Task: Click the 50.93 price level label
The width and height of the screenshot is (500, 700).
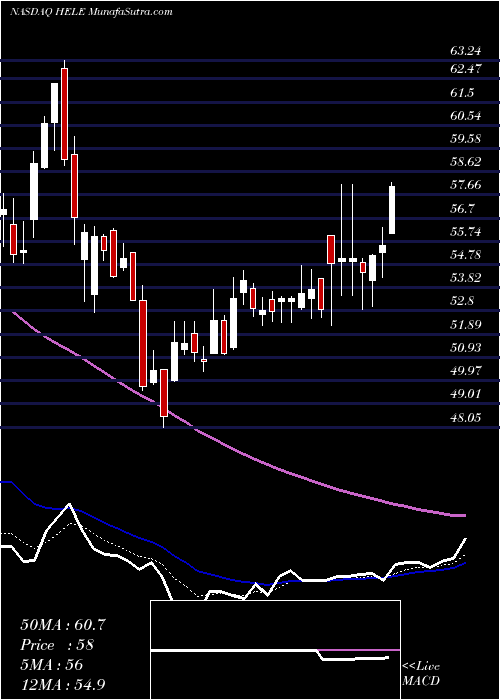Action: tap(466, 347)
